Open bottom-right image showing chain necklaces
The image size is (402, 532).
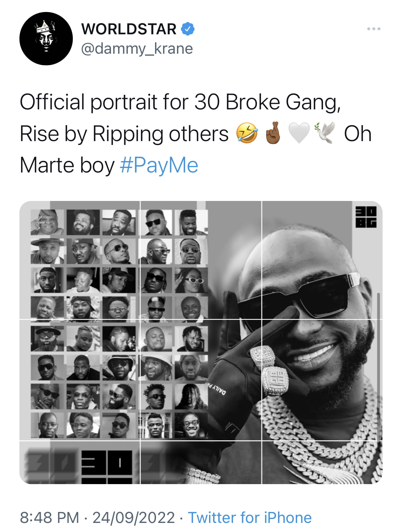(x=322, y=462)
